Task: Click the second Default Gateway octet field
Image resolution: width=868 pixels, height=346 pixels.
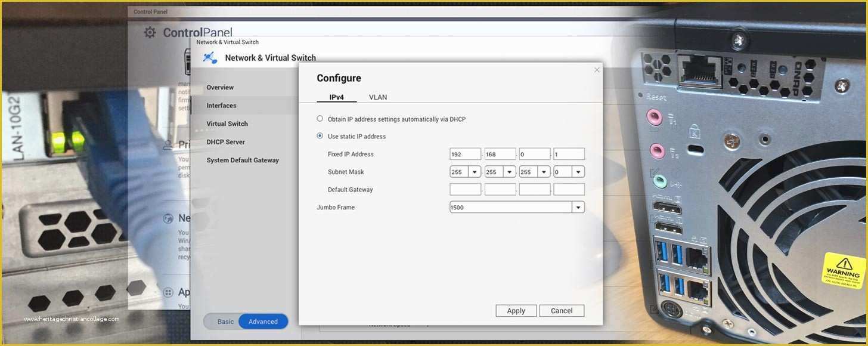Action: 500,190
